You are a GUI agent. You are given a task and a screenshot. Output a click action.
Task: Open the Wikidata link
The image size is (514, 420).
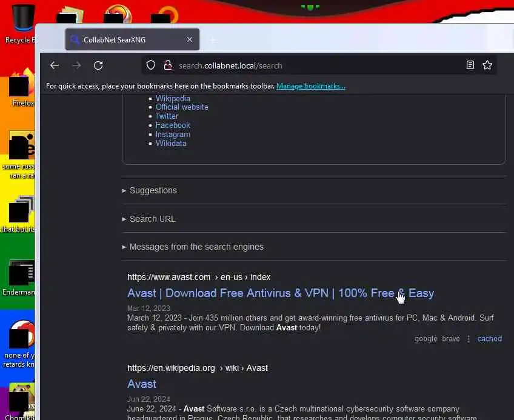tap(171, 143)
